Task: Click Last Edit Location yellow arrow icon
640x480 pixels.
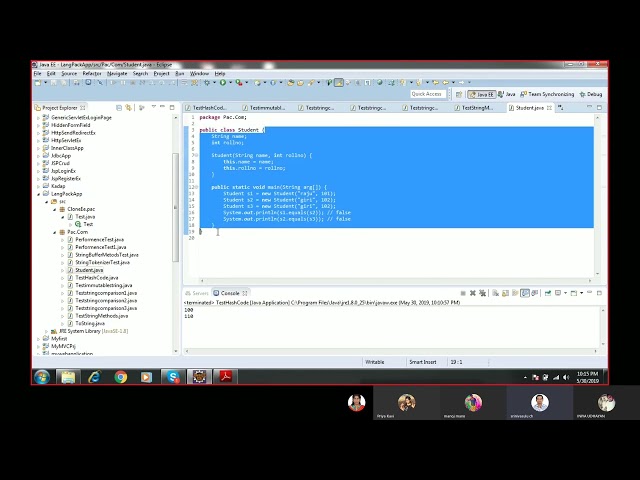Action: point(435,82)
